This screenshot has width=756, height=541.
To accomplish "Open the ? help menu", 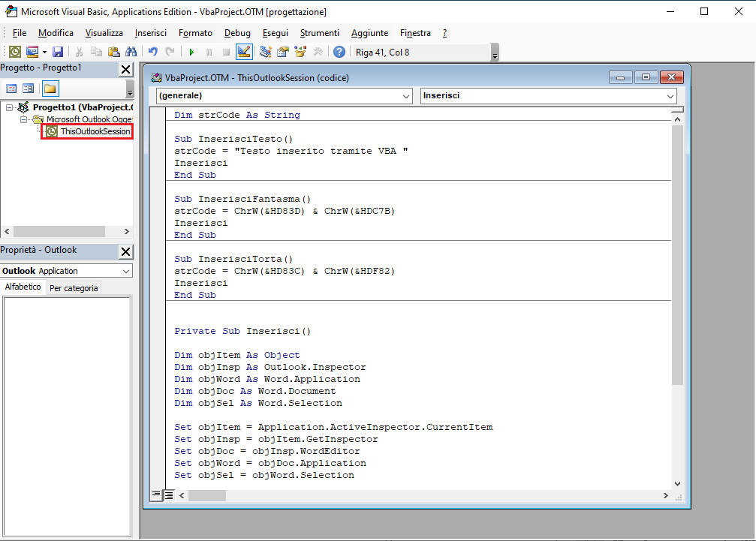I will point(444,33).
